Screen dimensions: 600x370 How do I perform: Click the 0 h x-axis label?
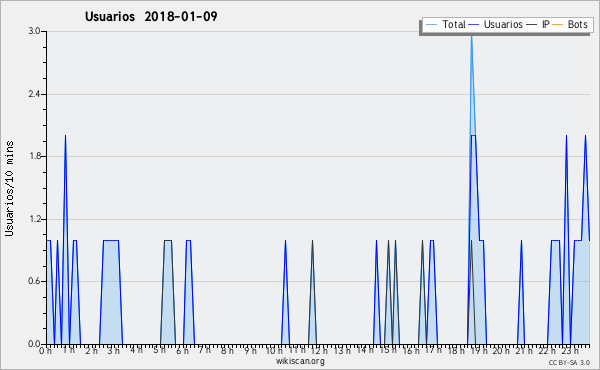point(45,350)
